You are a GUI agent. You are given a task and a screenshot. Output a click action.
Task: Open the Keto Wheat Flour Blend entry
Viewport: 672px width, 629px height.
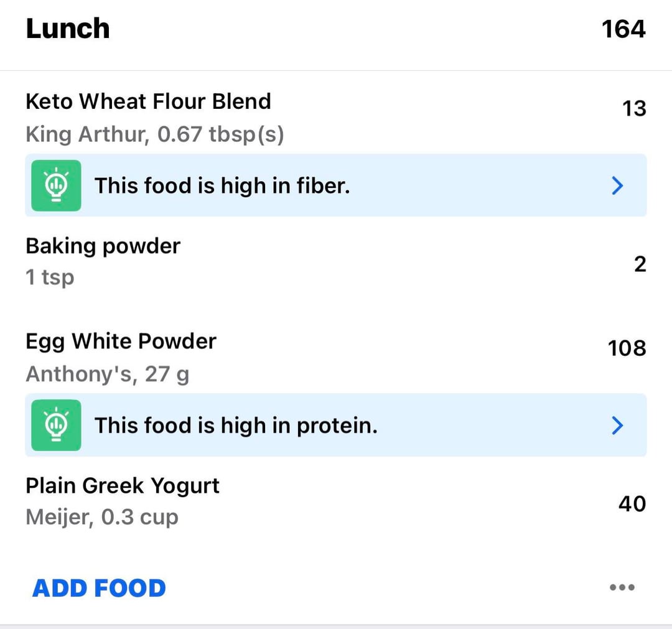click(148, 101)
